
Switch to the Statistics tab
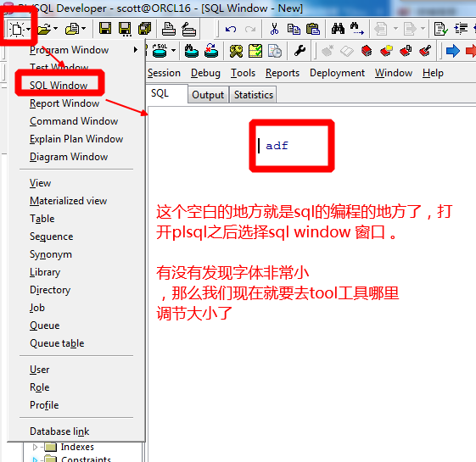(253, 95)
